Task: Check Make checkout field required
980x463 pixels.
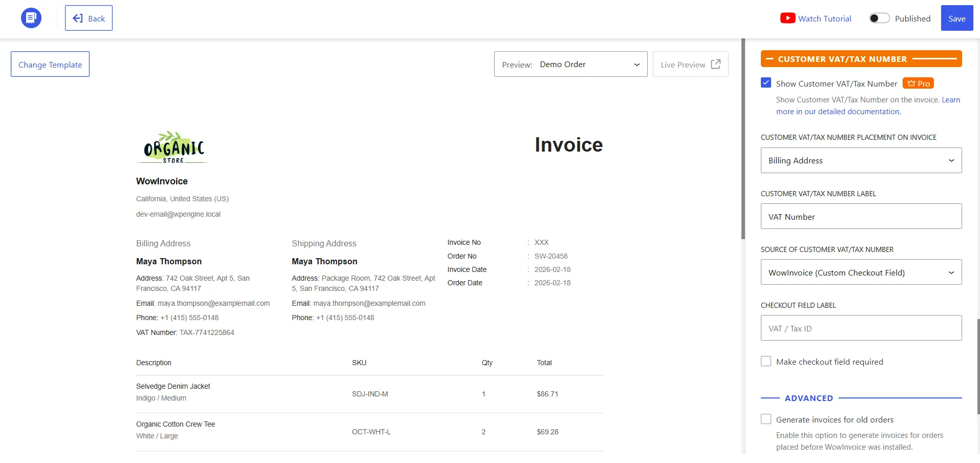Action: (766, 361)
